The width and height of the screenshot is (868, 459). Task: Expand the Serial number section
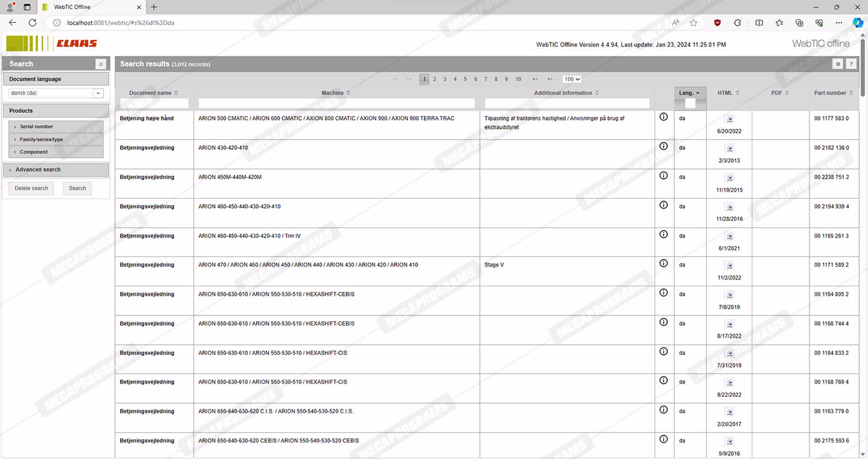[x=36, y=127]
